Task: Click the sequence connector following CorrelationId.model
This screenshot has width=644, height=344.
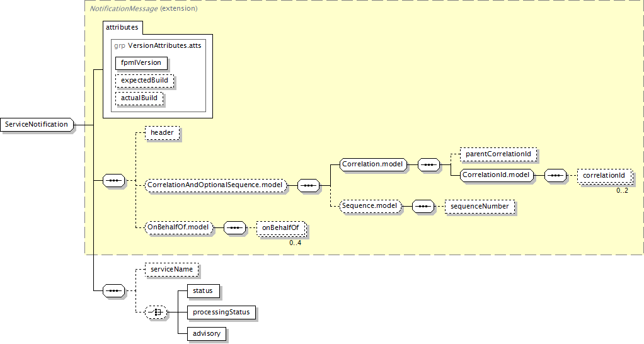Action: click(555, 175)
